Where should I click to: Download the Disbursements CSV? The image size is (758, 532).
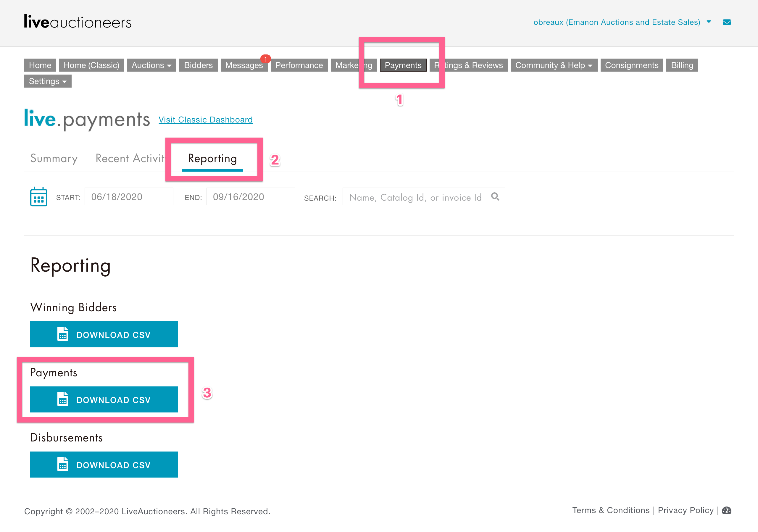pos(104,464)
